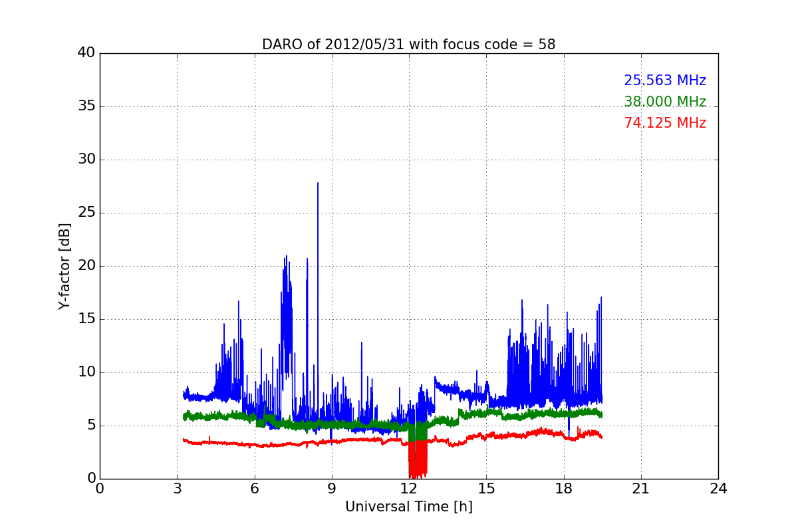Click the x-axis tick label 6

tap(254, 489)
